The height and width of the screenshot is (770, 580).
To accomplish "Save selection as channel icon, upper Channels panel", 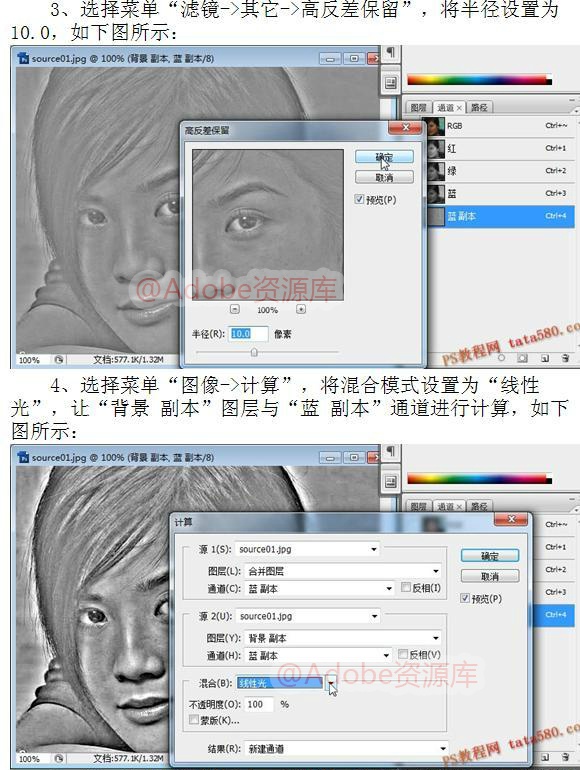I will click(x=523, y=358).
